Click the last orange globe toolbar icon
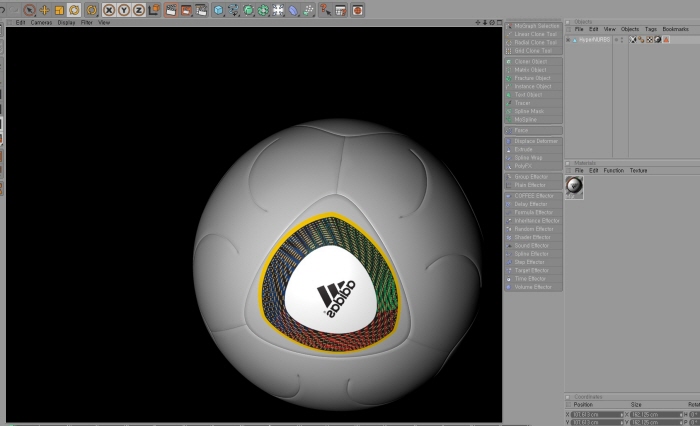The image size is (700, 426). pos(357,10)
